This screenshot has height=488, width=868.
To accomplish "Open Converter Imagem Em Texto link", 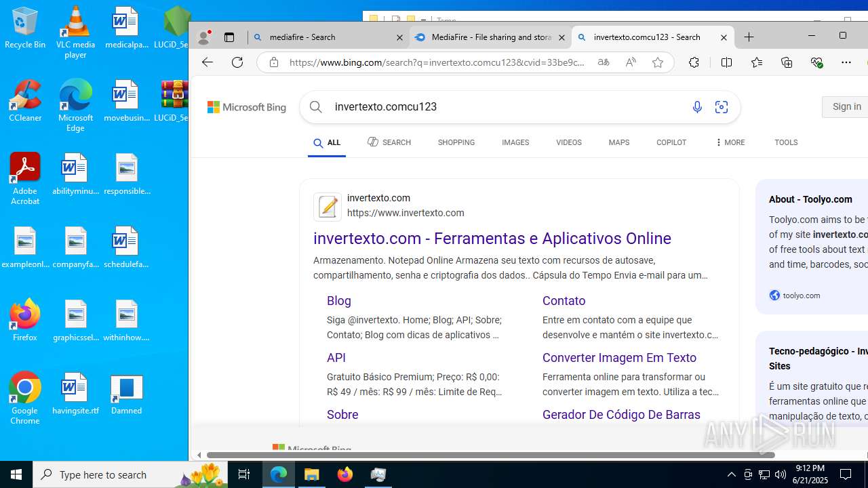I will [x=619, y=358].
